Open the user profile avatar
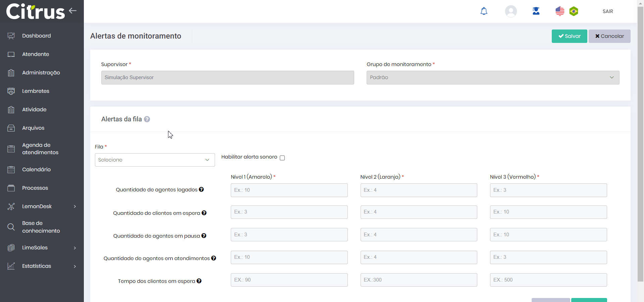 pyautogui.click(x=511, y=11)
